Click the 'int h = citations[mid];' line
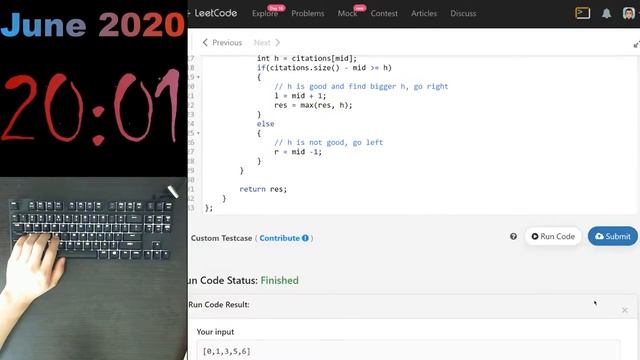The width and height of the screenshot is (640, 360). click(307, 58)
